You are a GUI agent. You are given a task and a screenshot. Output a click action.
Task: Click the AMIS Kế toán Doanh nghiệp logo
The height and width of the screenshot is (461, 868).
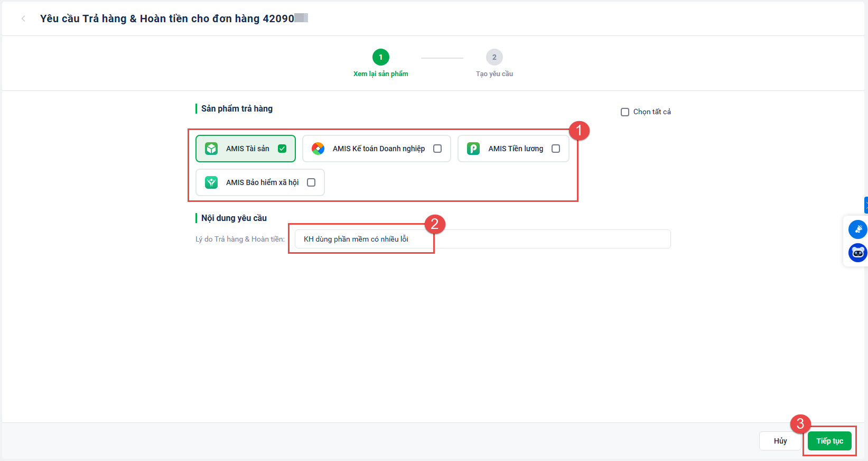pyautogui.click(x=318, y=149)
